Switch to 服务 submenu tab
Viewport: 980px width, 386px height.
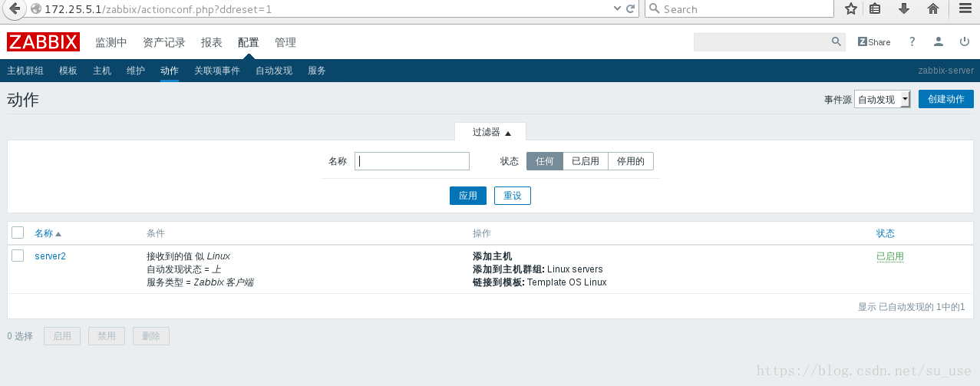[x=317, y=71]
